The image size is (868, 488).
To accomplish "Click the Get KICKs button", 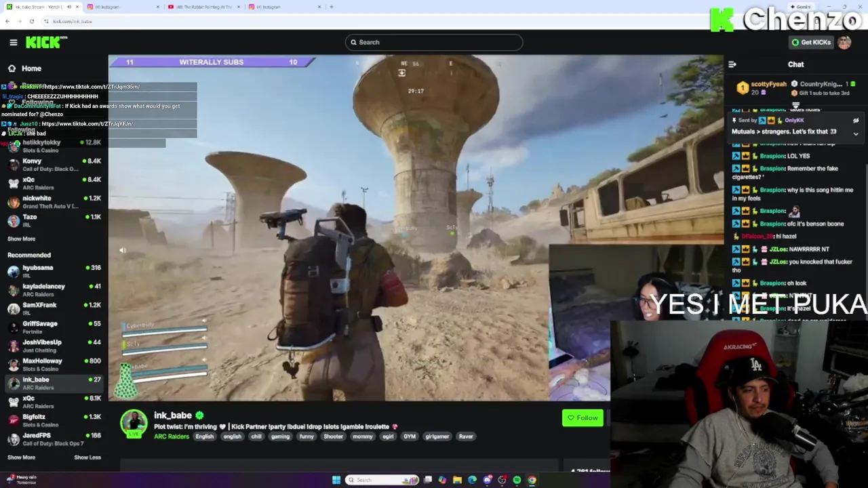I will tap(811, 42).
